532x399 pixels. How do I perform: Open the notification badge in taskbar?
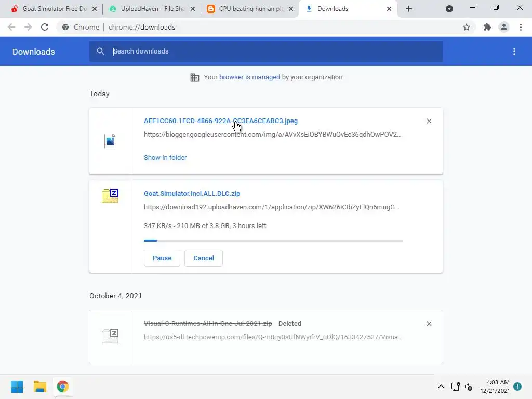point(517,387)
